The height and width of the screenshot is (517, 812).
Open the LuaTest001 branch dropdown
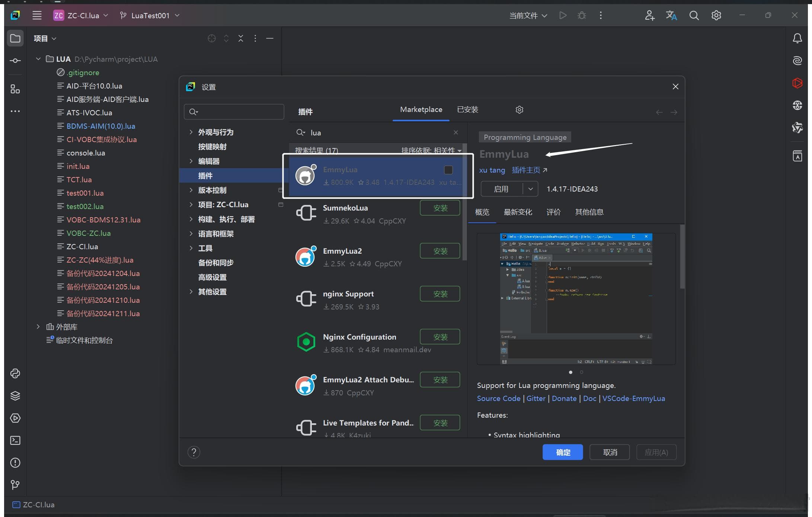pos(150,15)
